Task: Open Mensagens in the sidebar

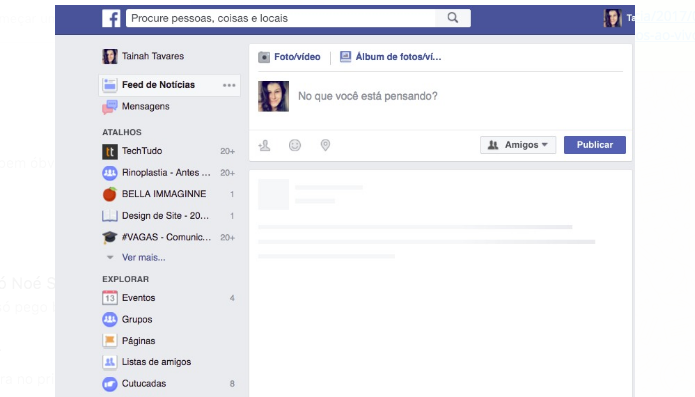Action: pyautogui.click(x=145, y=106)
